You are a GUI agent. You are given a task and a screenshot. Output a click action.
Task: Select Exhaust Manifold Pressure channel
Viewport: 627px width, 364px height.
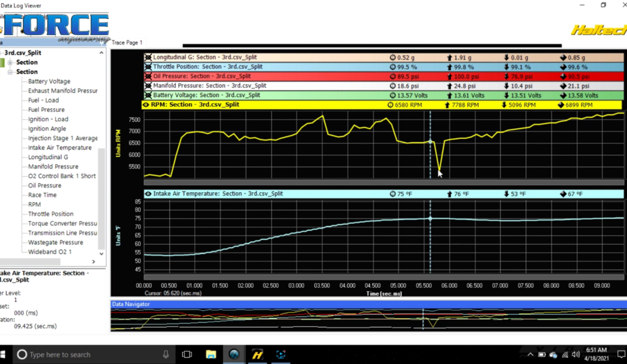[63, 91]
